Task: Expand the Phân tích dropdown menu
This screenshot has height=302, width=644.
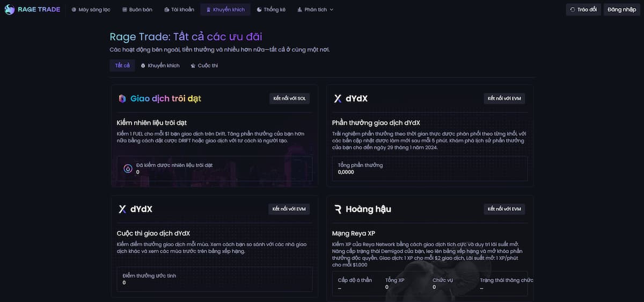Action: pyautogui.click(x=315, y=10)
